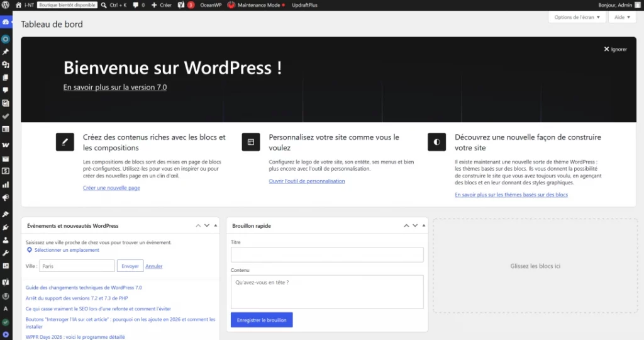This screenshot has width=644, height=340.
Task: Click 'Boutique bientôt disponible' badge
Action: tap(67, 5)
